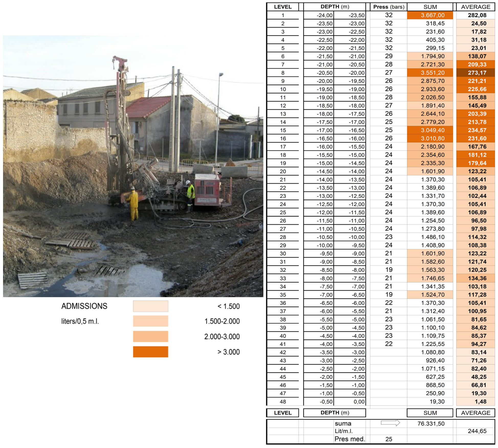Click the lightest legend swatch for < 1.500
This screenshot has width=498, height=448.
pyautogui.click(x=150, y=306)
